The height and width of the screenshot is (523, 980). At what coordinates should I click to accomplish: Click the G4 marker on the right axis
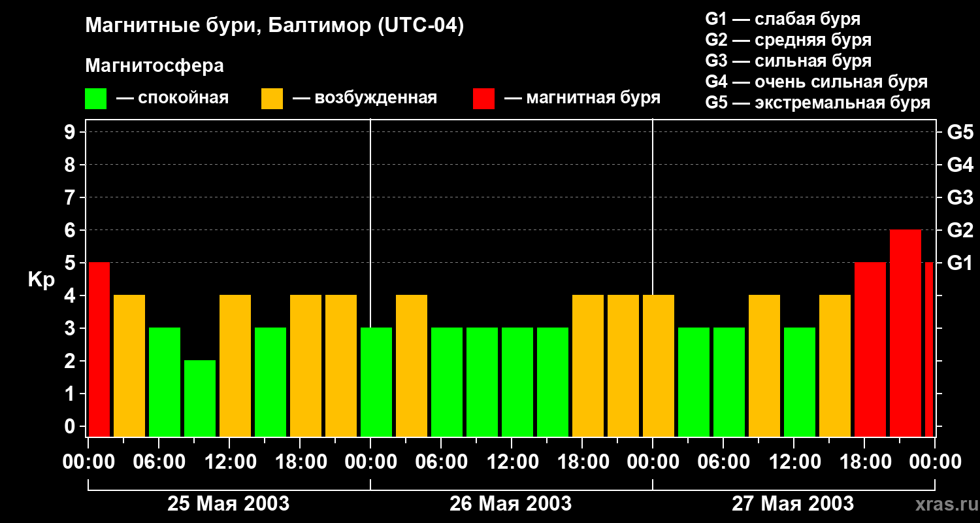tap(960, 165)
